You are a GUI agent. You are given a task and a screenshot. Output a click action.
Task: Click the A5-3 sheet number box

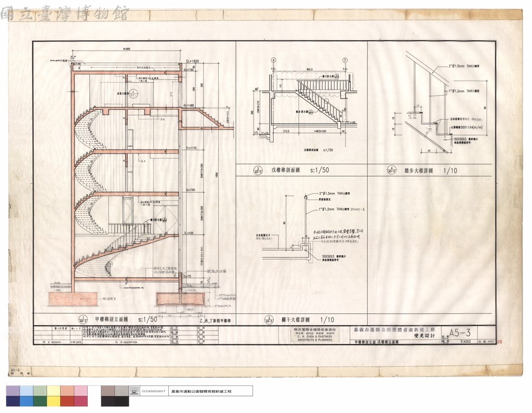click(460, 332)
